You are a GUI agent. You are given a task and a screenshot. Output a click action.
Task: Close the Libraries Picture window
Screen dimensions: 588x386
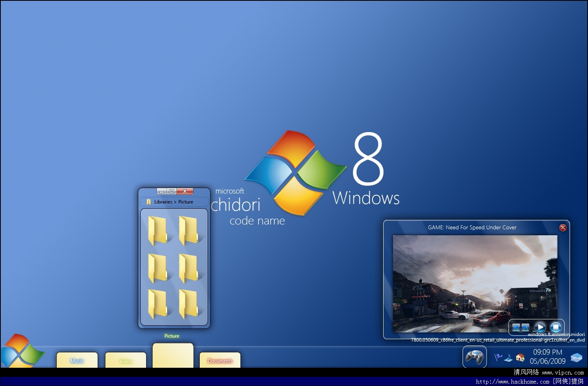[185, 191]
